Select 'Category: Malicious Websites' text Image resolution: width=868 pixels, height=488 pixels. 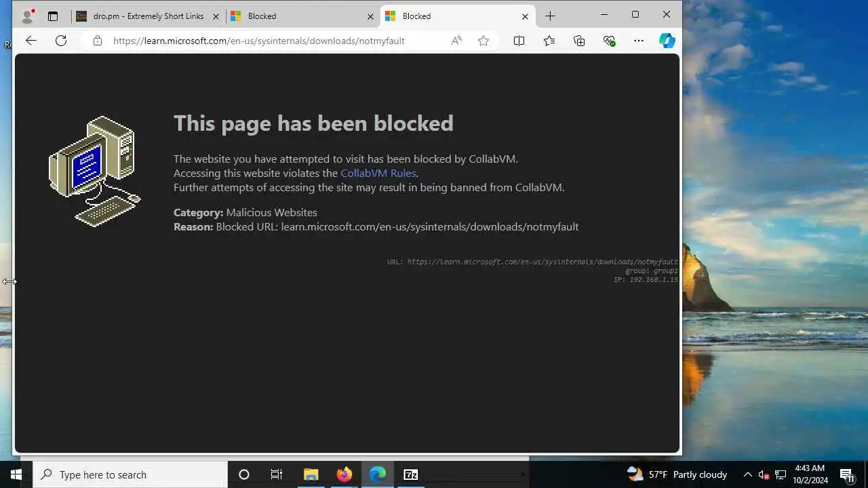[245, 212]
